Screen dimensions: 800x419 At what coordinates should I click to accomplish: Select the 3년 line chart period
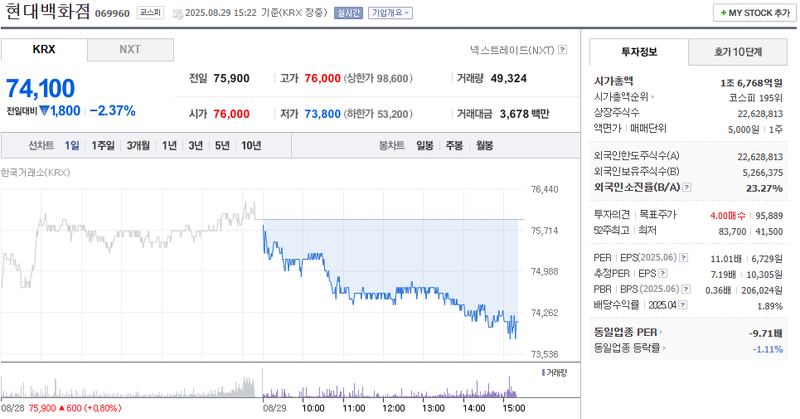196,145
